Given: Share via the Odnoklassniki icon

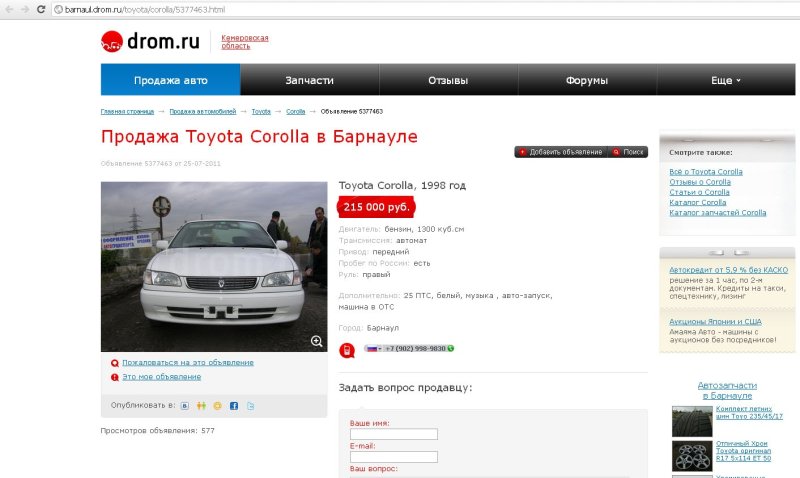Looking at the screenshot, I should [x=201, y=406].
